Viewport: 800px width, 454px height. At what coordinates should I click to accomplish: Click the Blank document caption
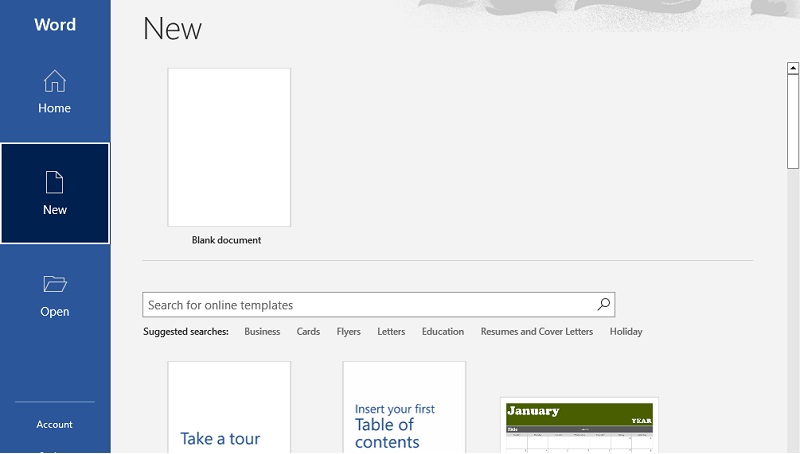click(x=227, y=240)
